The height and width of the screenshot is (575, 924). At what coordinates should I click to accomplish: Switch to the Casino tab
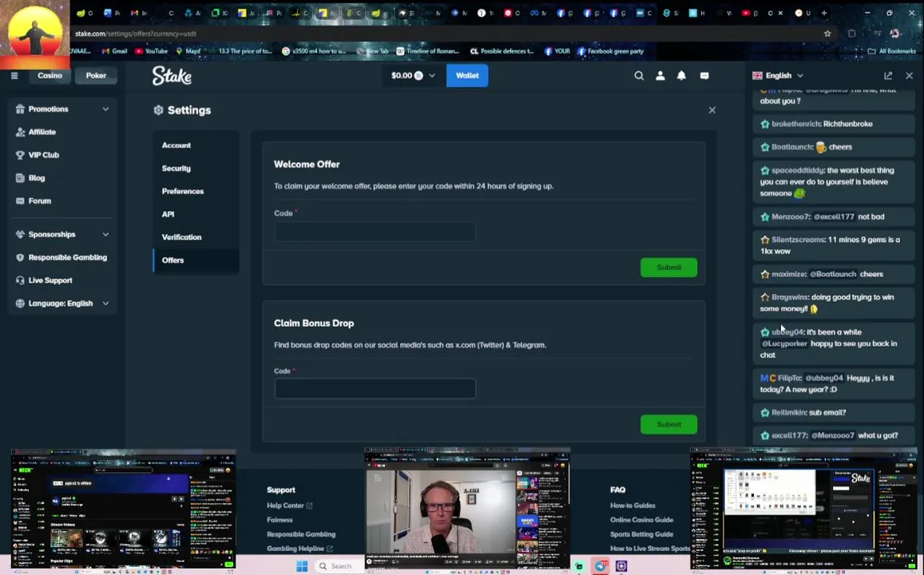pyautogui.click(x=50, y=75)
